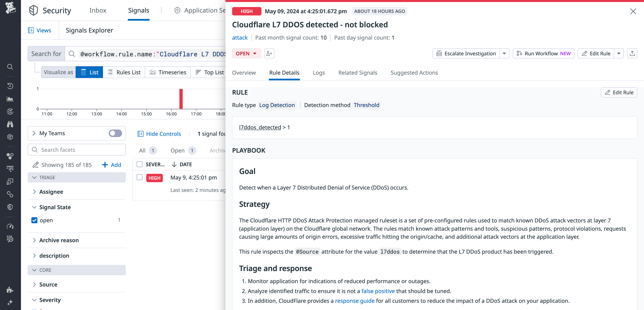This screenshot has height=310, width=644.
Task: Switch to the Related Signals tab
Action: click(358, 73)
